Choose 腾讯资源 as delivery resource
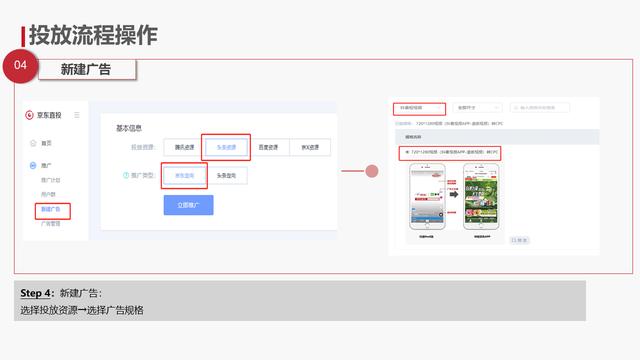The width and height of the screenshot is (640, 360). [x=184, y=147]
